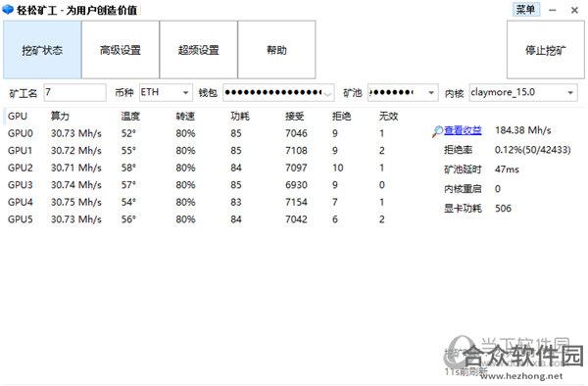
Task: Click the GPU column header
Action: coord(18,117)
